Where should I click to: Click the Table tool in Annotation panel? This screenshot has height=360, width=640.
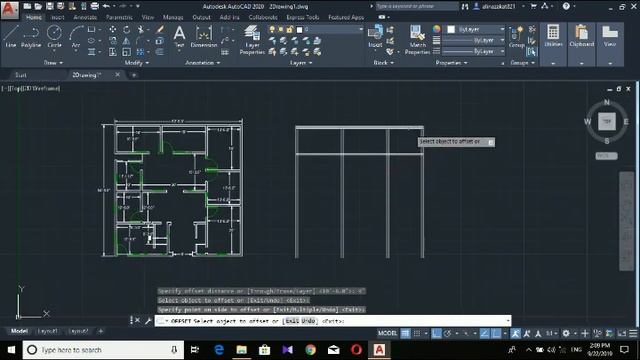(225, 52)
